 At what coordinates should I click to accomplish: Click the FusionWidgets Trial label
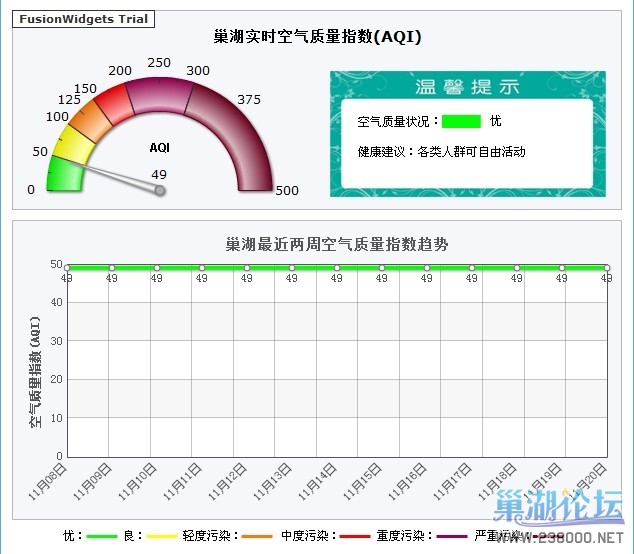click(84, 19)
